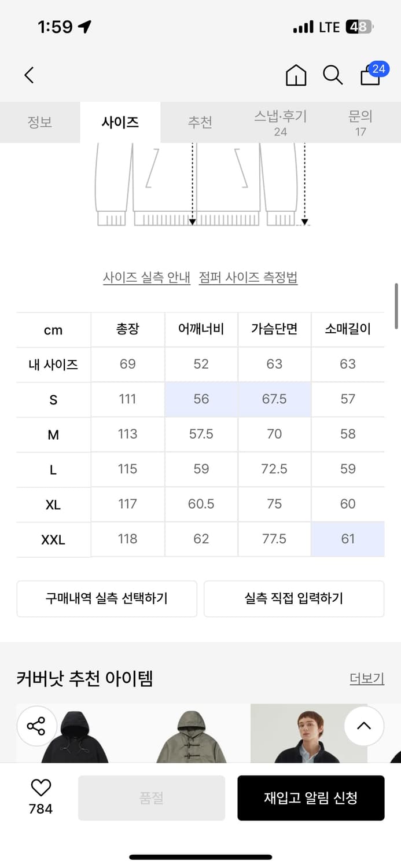
Task: Open the 사이즈 실측 안내 link
Action: (146, 277)
